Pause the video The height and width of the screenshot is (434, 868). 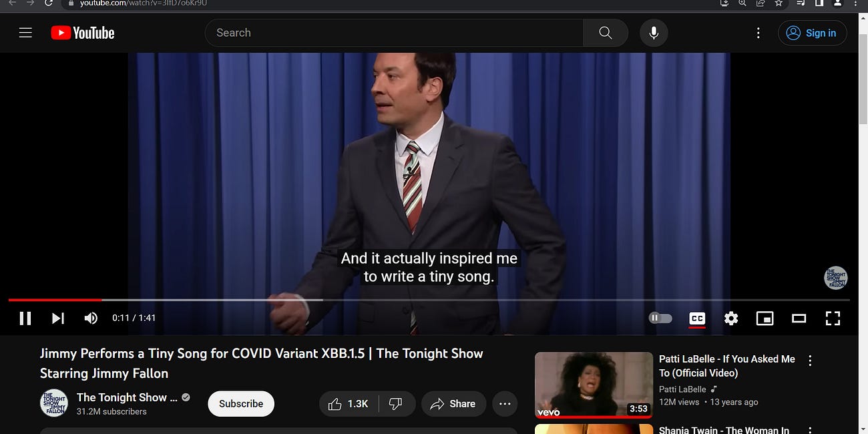(x=25, y=318)
